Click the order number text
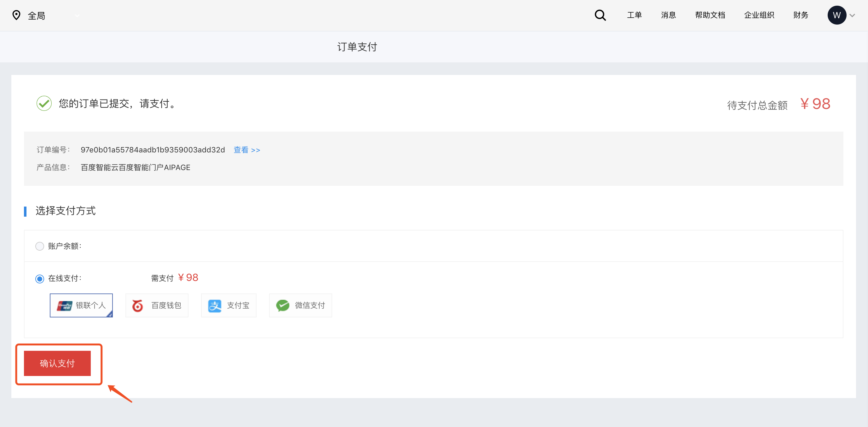Screen dimensions: 868x427 click(153, 150)
